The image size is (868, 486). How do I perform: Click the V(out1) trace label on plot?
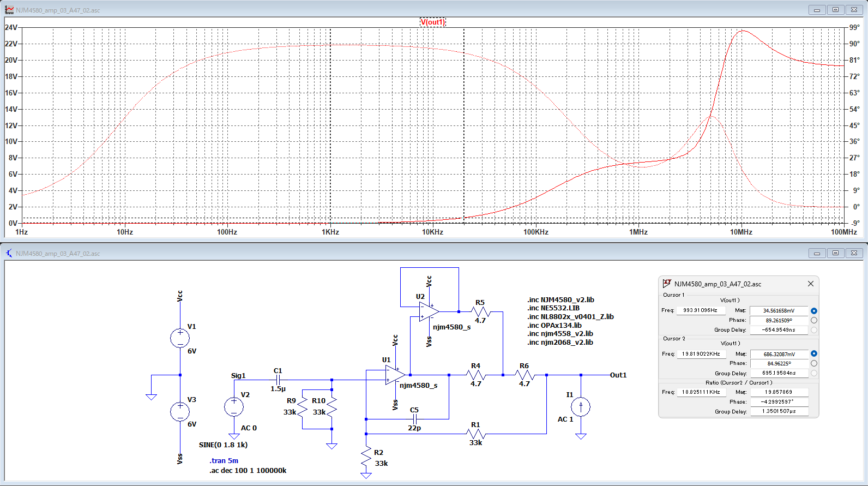point(432,22)
